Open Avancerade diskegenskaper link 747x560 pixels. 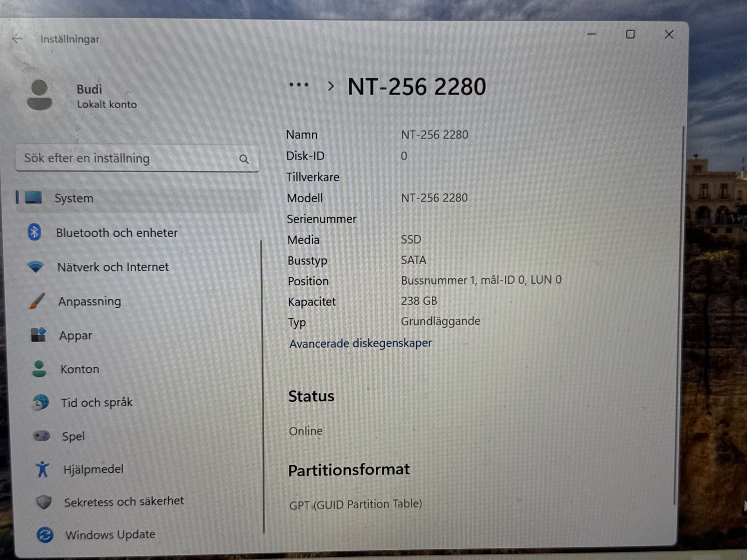click(360, 343)
